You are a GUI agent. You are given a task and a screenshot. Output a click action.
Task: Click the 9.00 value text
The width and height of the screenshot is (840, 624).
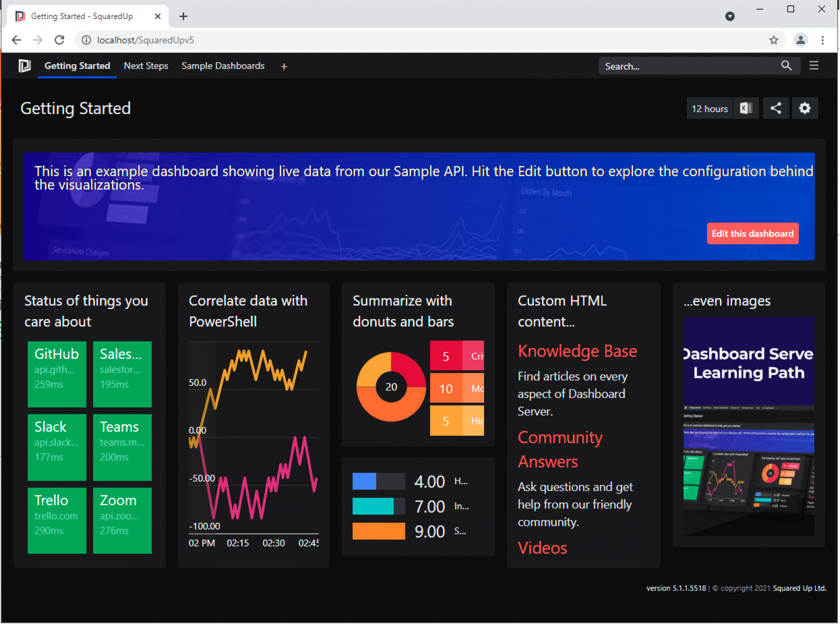point(430,532)
